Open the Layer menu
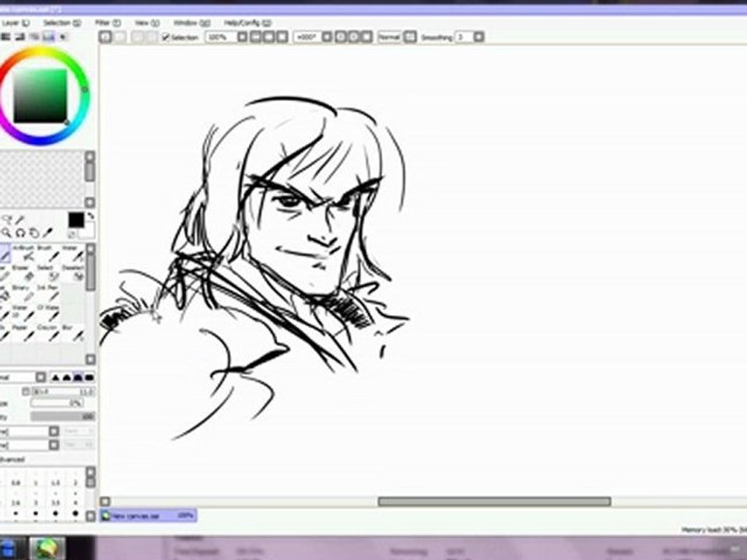 tap(15, 23)
